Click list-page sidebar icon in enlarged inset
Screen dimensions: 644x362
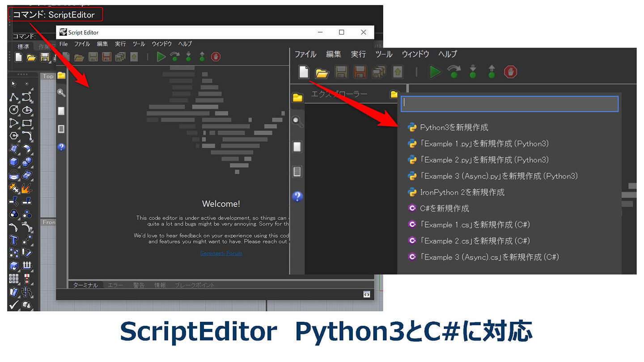point(297,171)
